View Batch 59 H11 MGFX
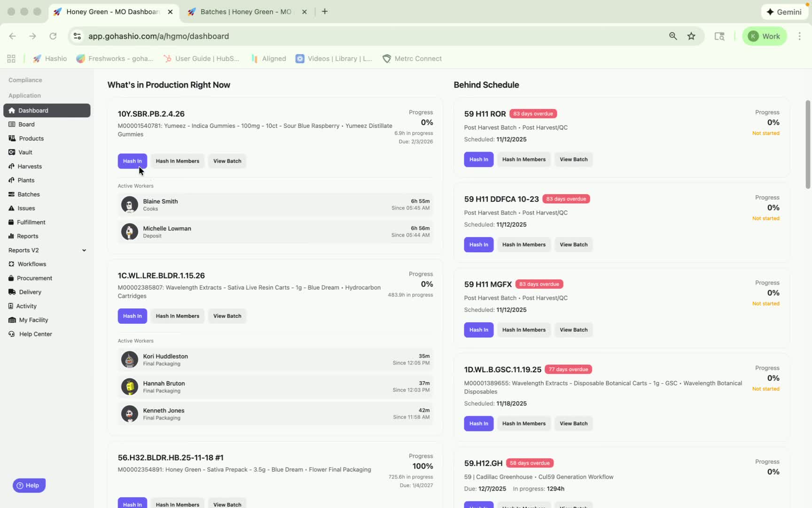The width and height of the screenshot is (812, 508). tap(574, 330)
